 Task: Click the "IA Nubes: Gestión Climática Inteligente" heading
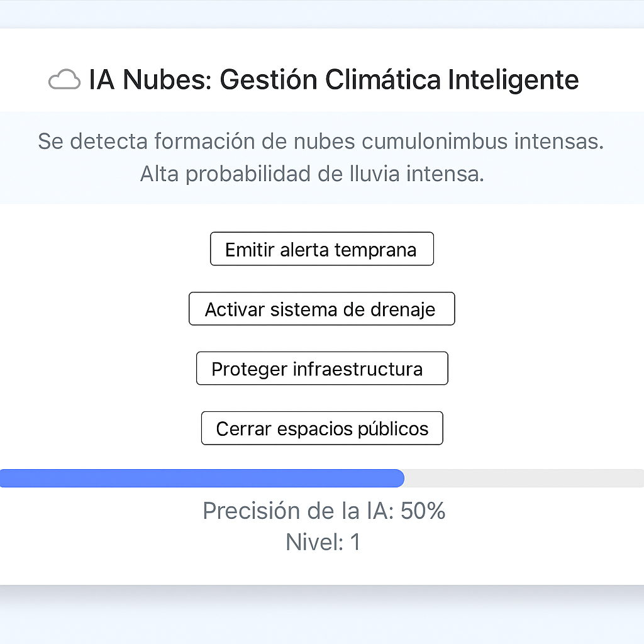tap(333, 80)
